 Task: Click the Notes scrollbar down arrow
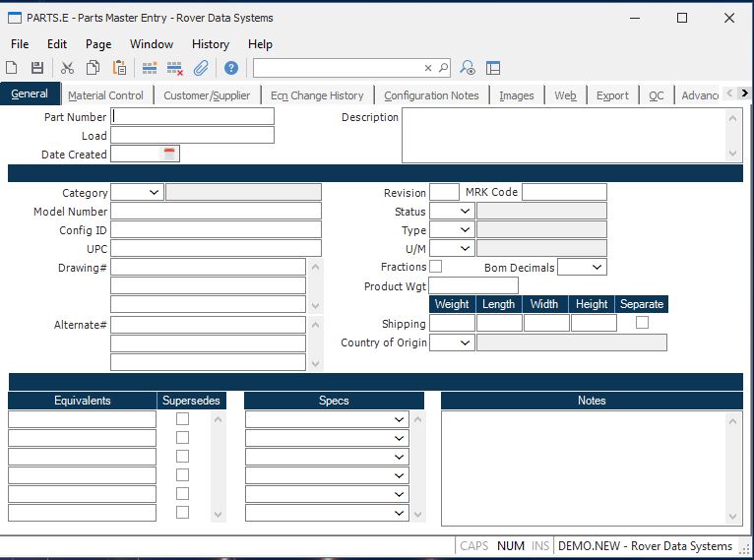click(733, 517)
